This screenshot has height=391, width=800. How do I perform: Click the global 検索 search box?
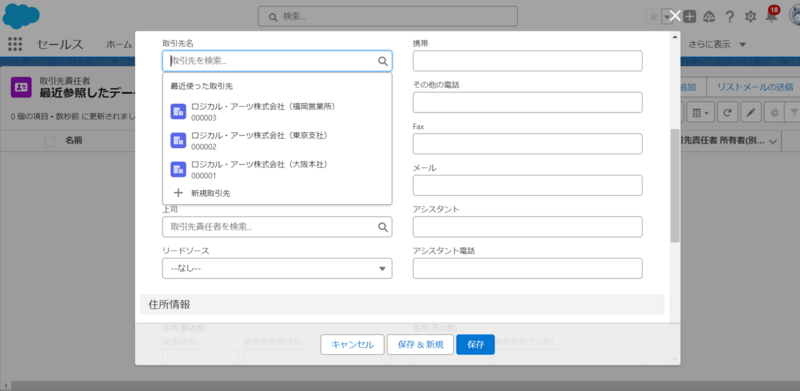[388, 16]
